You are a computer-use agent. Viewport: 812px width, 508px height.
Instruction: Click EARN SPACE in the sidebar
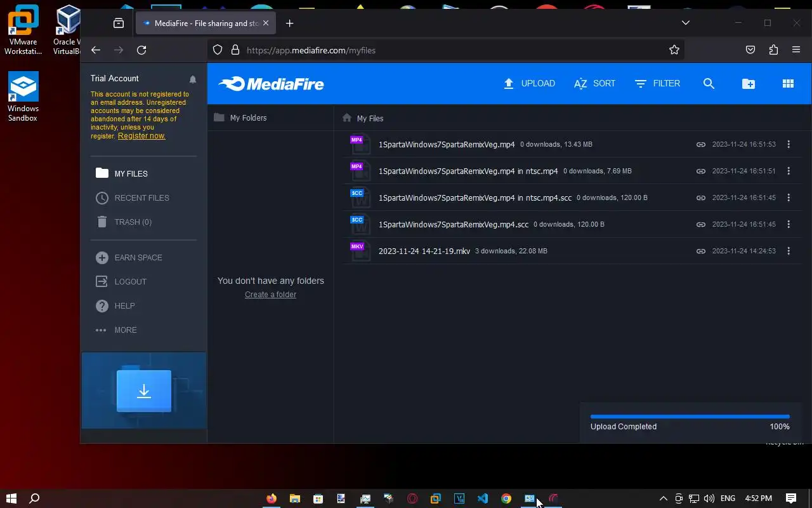129,257
